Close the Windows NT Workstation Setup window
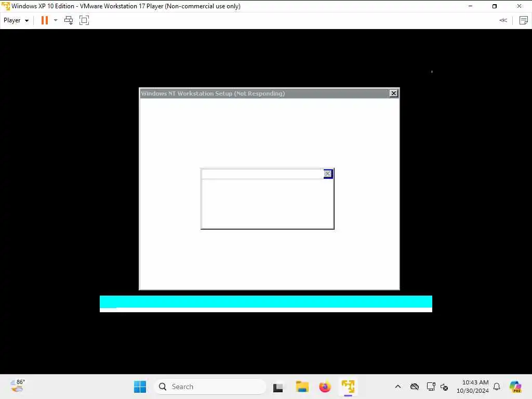Viewport: 532px width, 399px height. click(393, 94)
